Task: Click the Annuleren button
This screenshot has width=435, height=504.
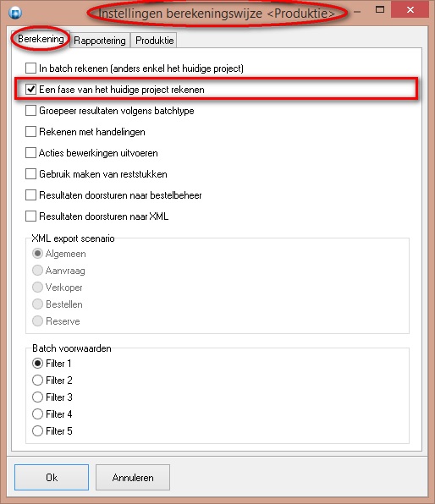Action: pyautogui.click(x=133, y=477)
